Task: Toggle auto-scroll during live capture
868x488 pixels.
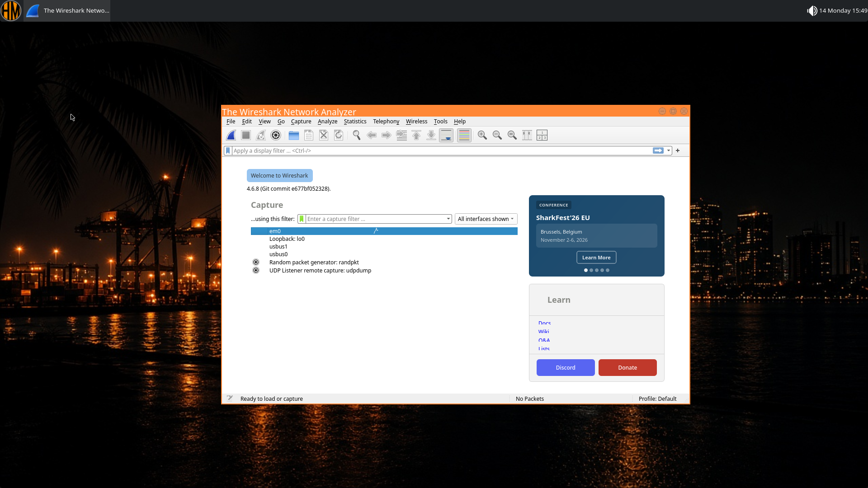Action: pos(446,135)
